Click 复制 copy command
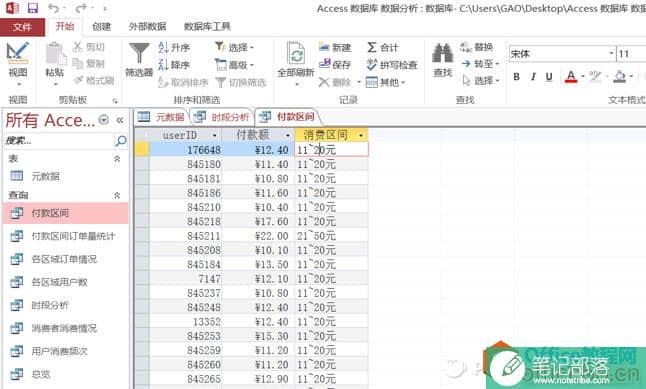646x389 pixels. coord(89,63)
